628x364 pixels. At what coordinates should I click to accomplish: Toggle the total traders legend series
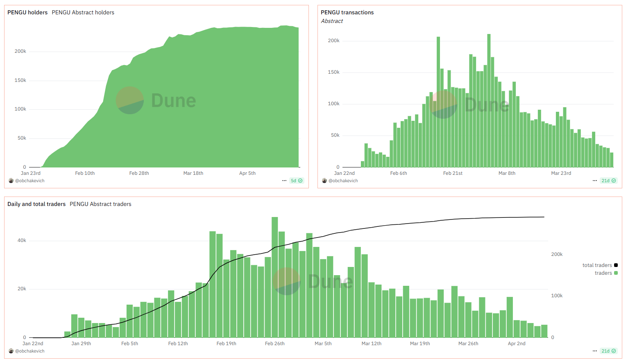click(597, 265)
